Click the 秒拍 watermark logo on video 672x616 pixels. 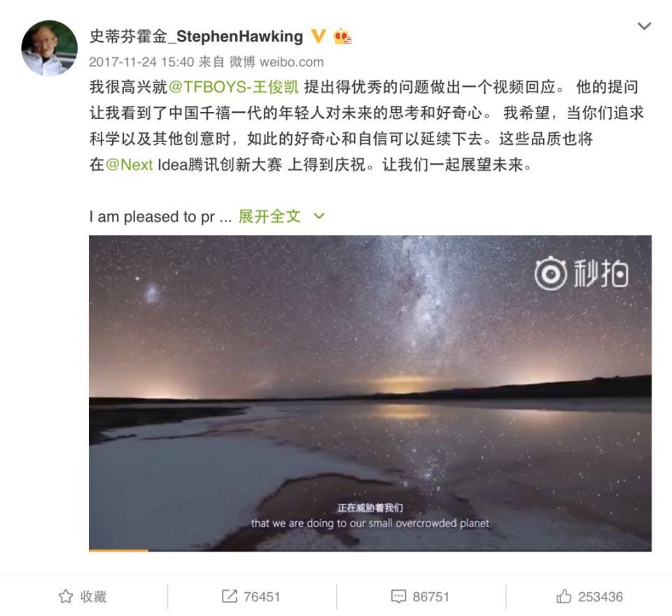click(x=582, y=273)
